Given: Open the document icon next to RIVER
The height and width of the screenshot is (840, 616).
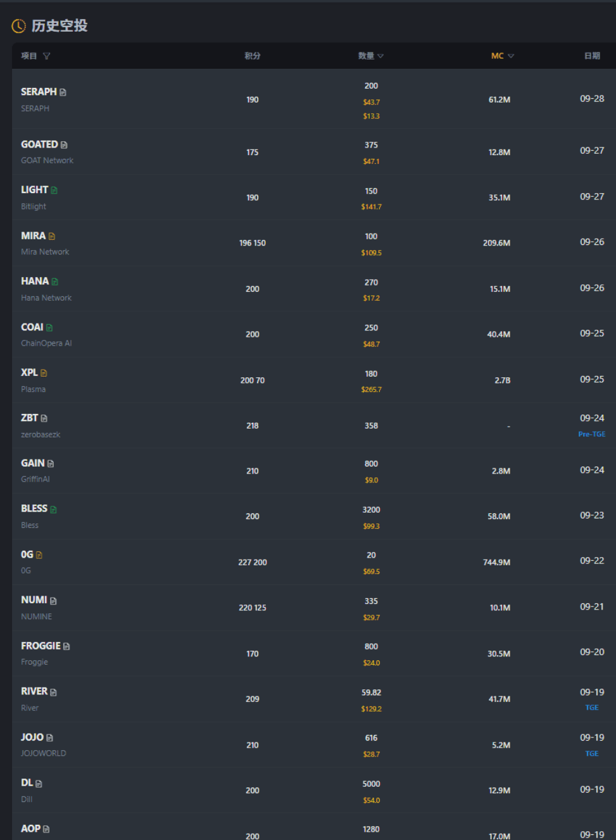Looking at the screenshot, I should [53, 692].
